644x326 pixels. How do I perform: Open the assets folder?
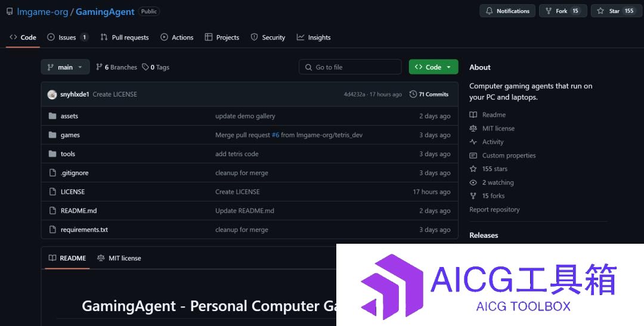pyautogui.click(x=69, y=116)
